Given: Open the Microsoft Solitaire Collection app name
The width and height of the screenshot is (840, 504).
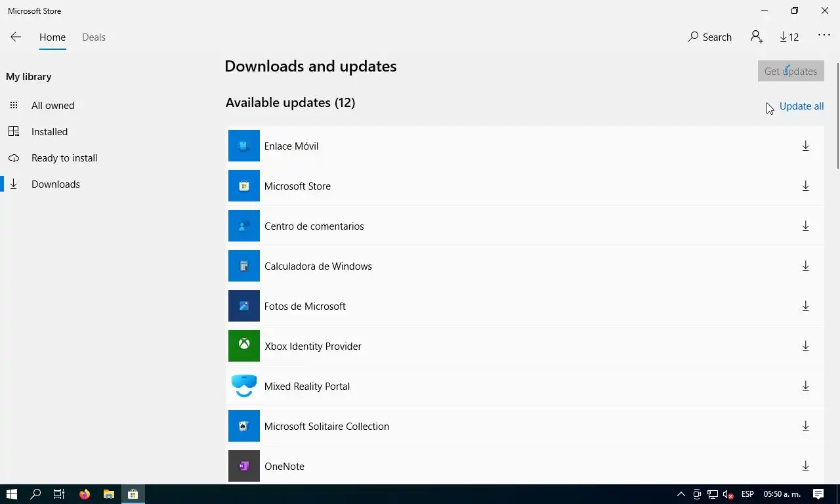Looking at the screenshot, I should [x=326, y=426].
